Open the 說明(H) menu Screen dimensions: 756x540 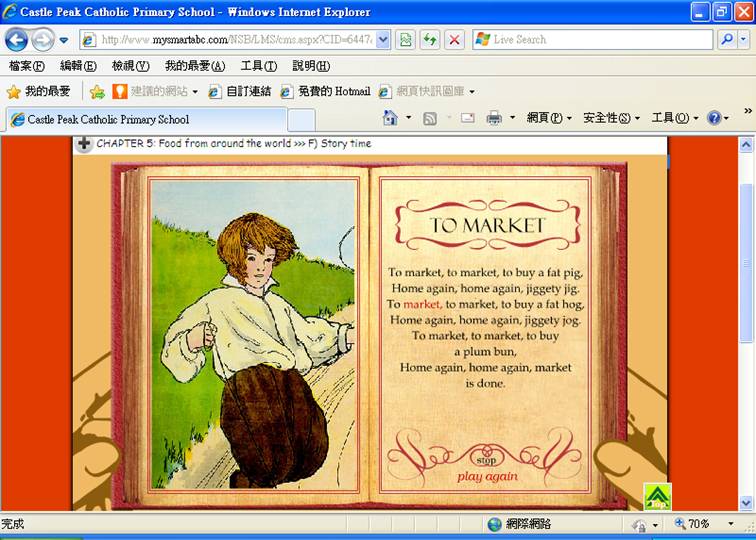(311, 66)
